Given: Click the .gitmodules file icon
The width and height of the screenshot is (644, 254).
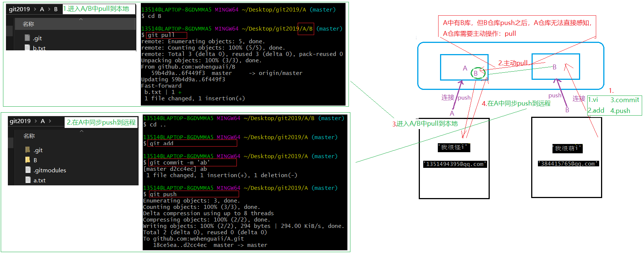Looking at the screenshot, I should click(x=28, y=170).
